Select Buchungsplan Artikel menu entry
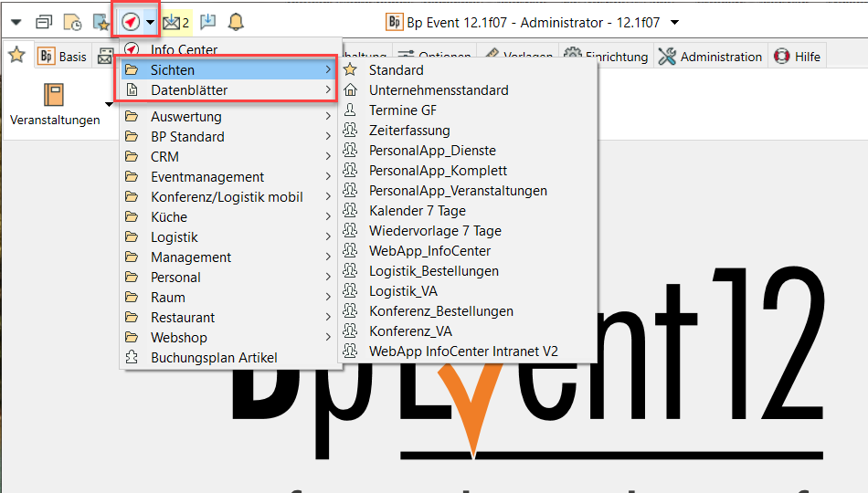 click(x=214, y=358)
